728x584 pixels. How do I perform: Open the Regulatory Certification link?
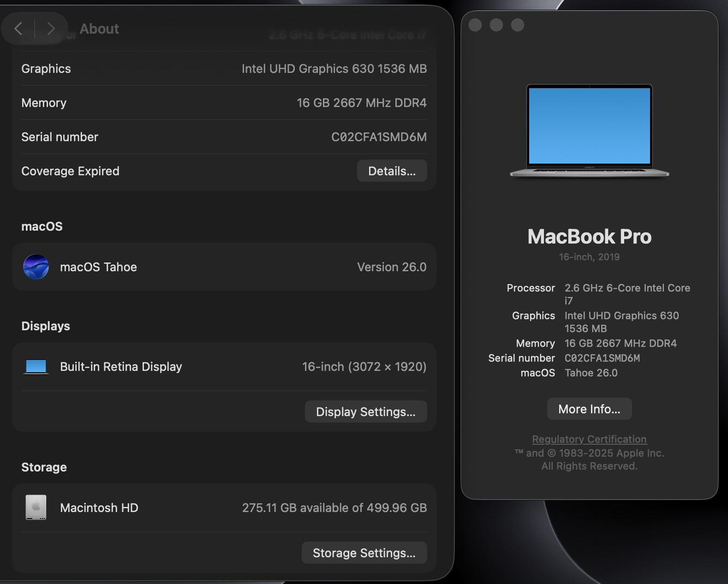point(589,439)
